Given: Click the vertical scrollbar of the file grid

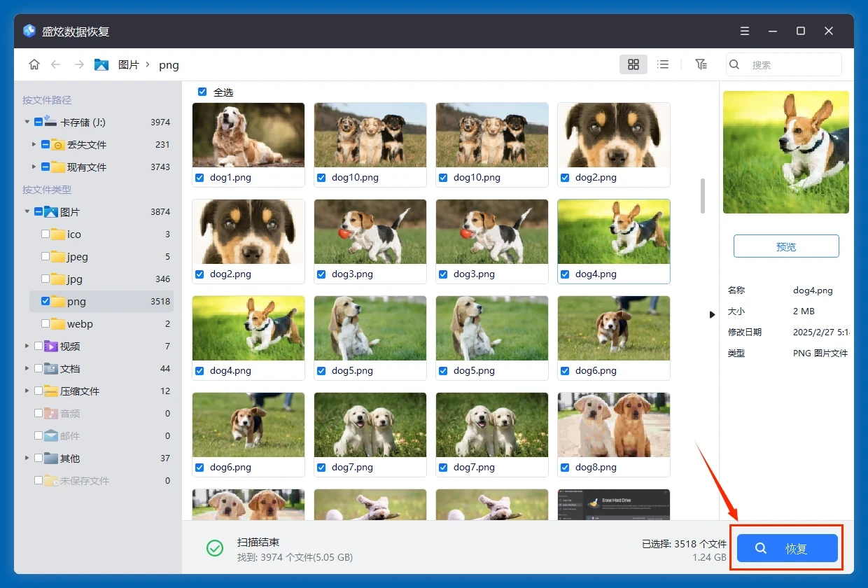Looking at the screenshot, I should click(x=702, y=195).
